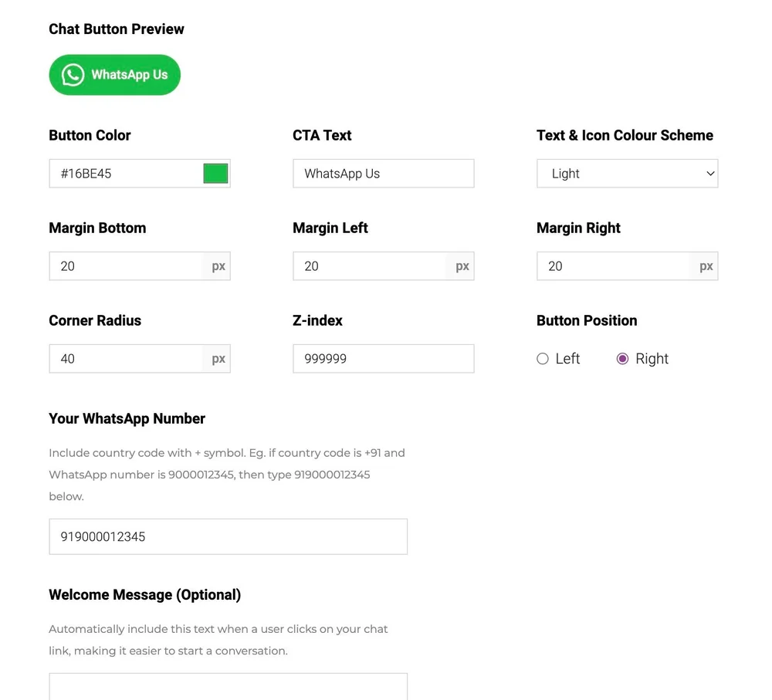Click the WhatsApp icon in the button preview
Viewport: 772px width, 700px height.
tap(72, 74)
